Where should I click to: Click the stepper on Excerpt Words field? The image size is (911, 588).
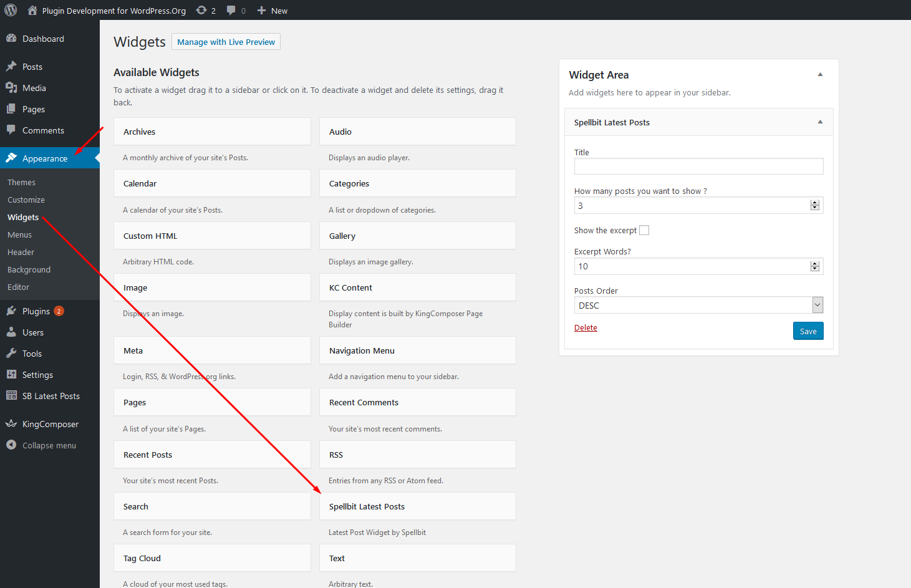(x=815, y=266)
